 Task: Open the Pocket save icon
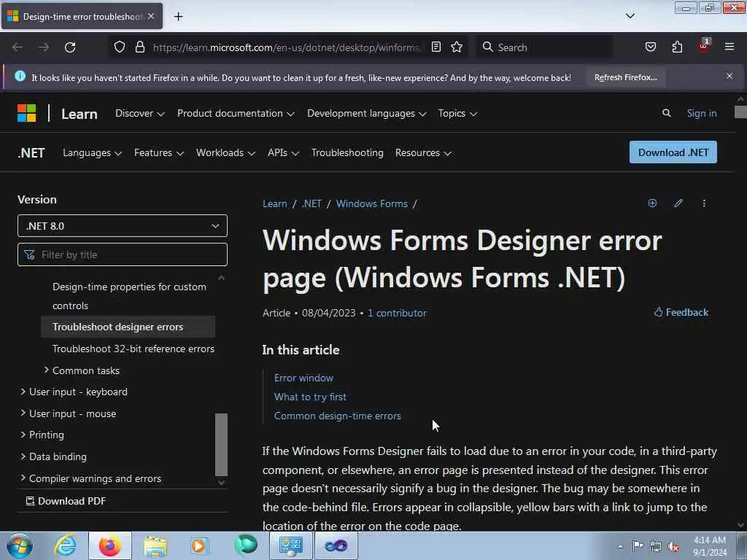pyautogui.click(x=650, y=47)
